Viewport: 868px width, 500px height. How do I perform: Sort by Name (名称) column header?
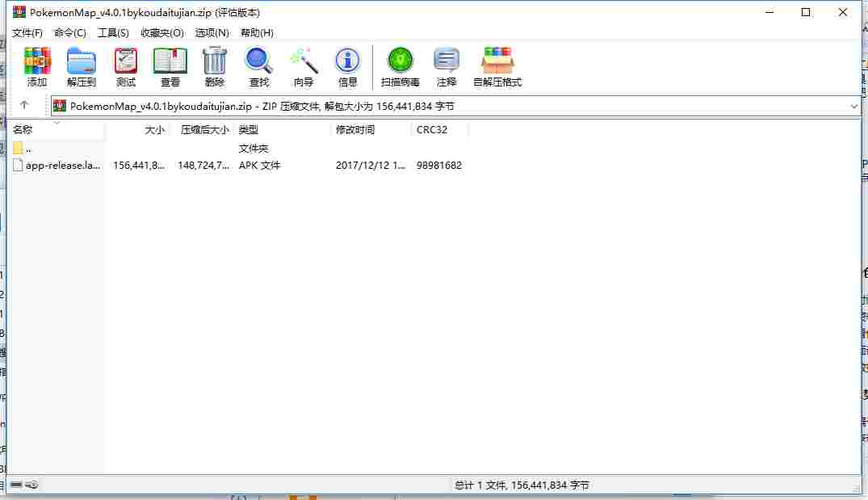point(57,129)
